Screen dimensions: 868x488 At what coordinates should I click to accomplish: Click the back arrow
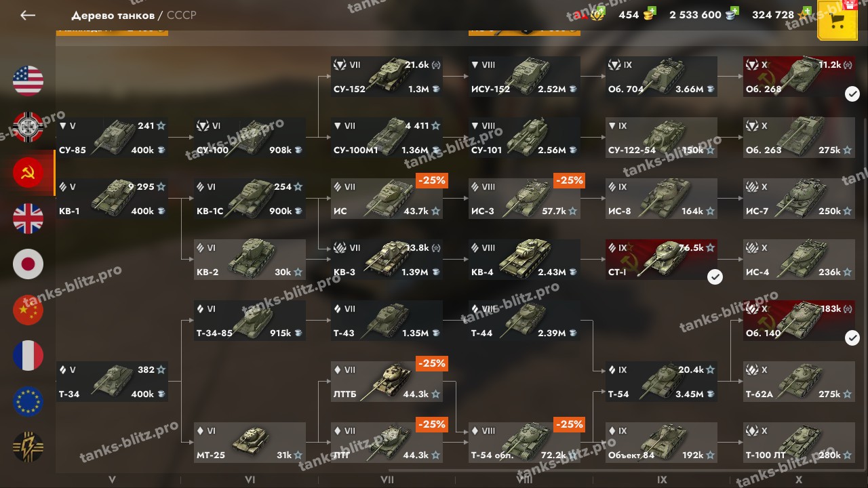click(x=28, y=15)
